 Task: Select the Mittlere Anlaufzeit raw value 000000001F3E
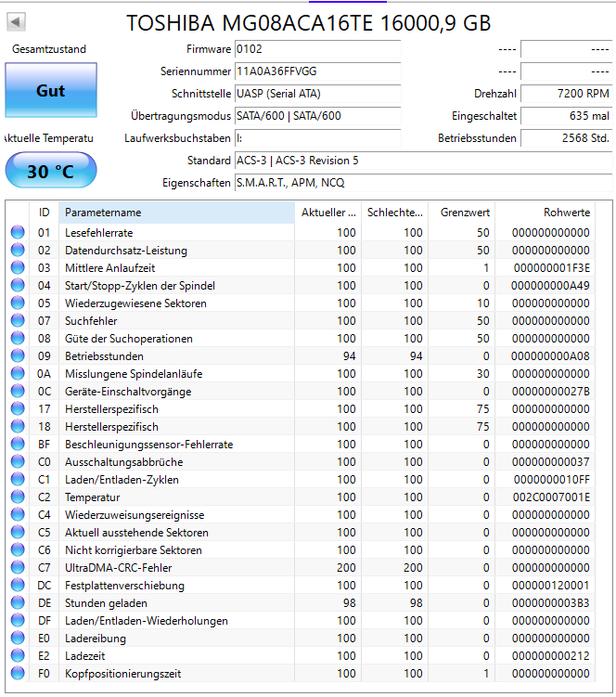[x=552, y=268]
